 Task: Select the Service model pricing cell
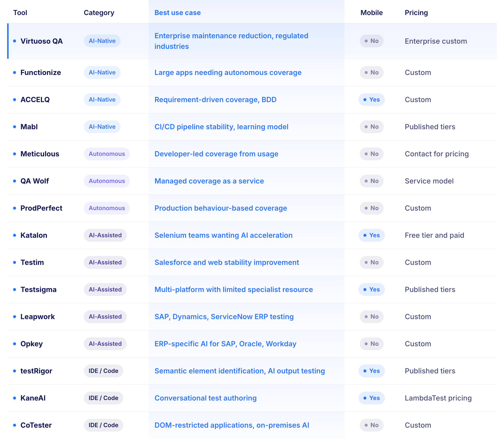pos(429,181)
